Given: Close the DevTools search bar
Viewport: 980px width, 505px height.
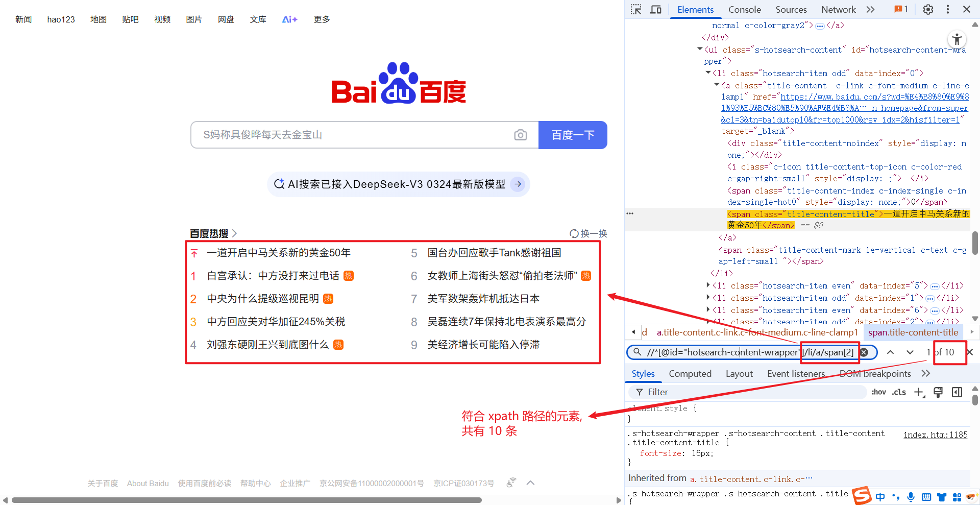Looking at the screenshot, I should point(970,352).
